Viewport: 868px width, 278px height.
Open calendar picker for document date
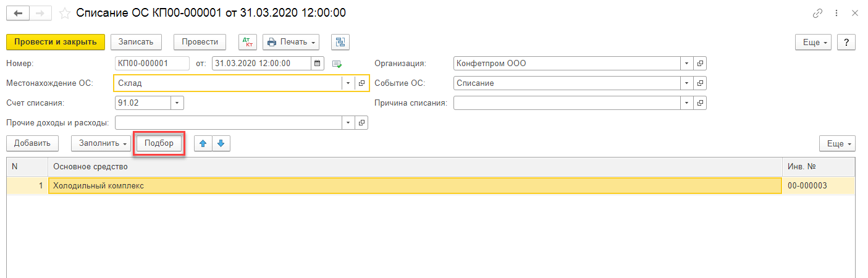coord(318,63)
